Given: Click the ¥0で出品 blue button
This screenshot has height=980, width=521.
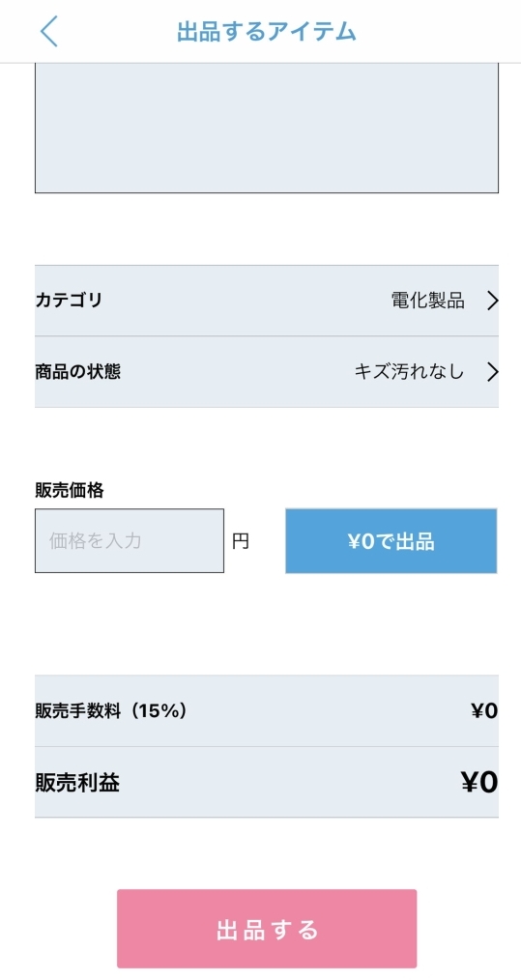Looking at the screenshot, I should 391,540.
